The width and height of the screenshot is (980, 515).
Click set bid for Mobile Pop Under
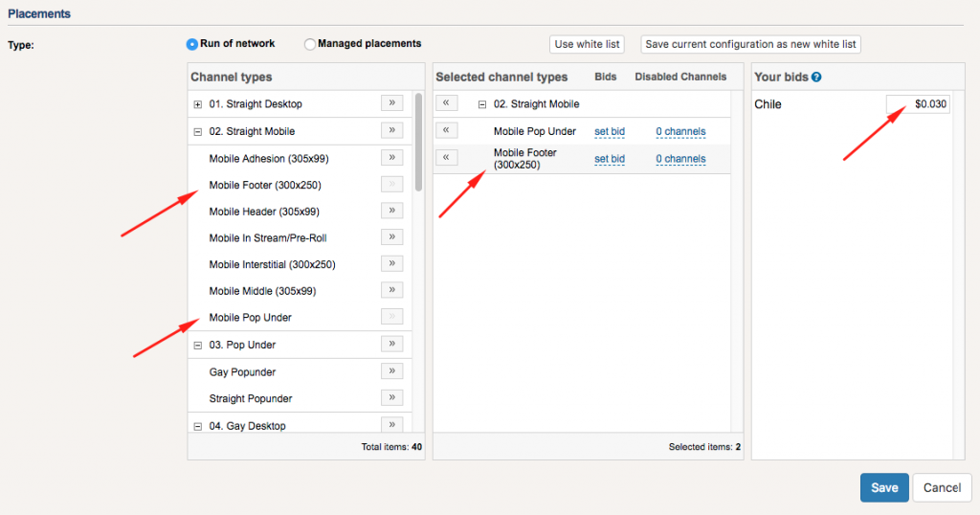pos(610,132)
